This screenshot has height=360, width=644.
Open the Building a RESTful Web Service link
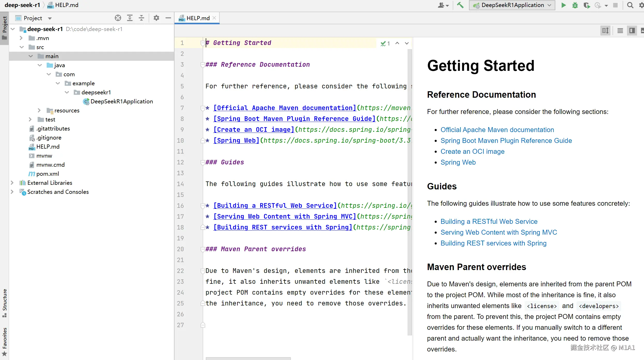[x=489, y=221]
